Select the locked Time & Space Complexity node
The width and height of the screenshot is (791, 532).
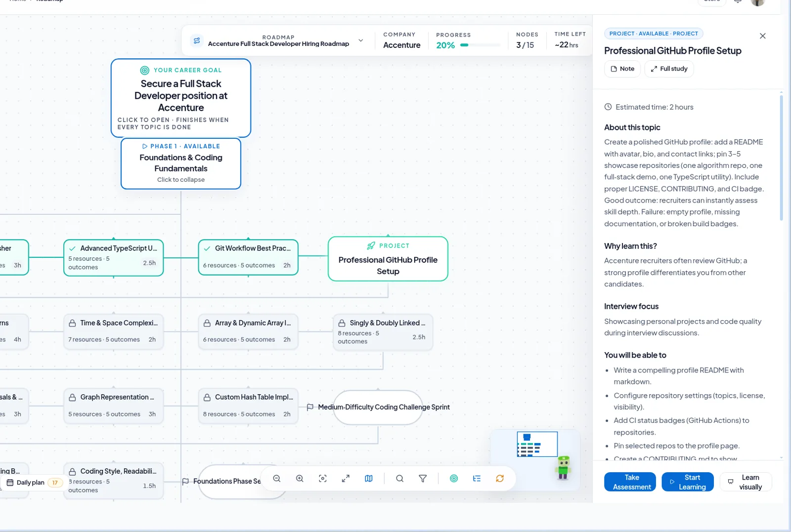[114, 332]
